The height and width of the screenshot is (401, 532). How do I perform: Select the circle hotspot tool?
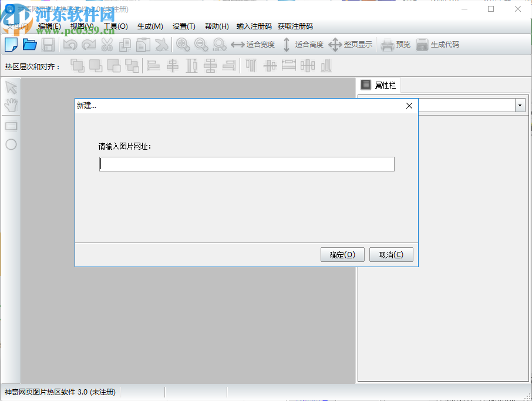11,144
